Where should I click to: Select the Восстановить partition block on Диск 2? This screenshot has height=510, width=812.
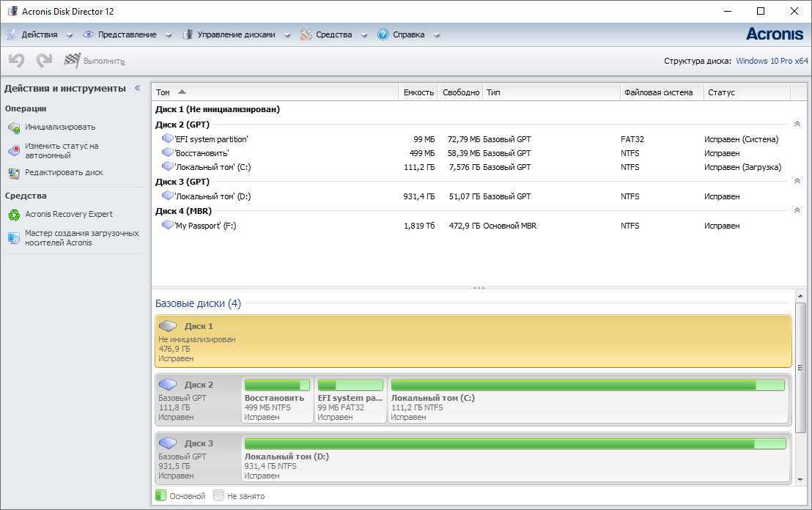pyautogui.click(x=277, y=400)
